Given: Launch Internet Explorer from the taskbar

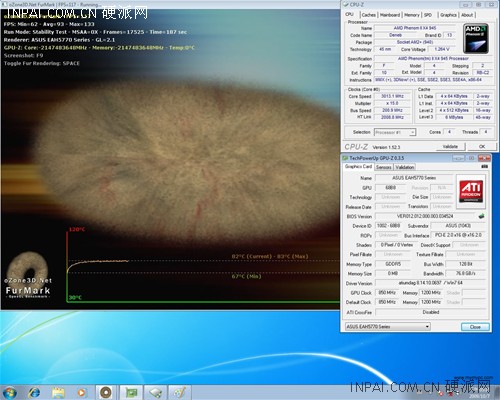Looking at the screenshot, I should [x=34, y=392].
